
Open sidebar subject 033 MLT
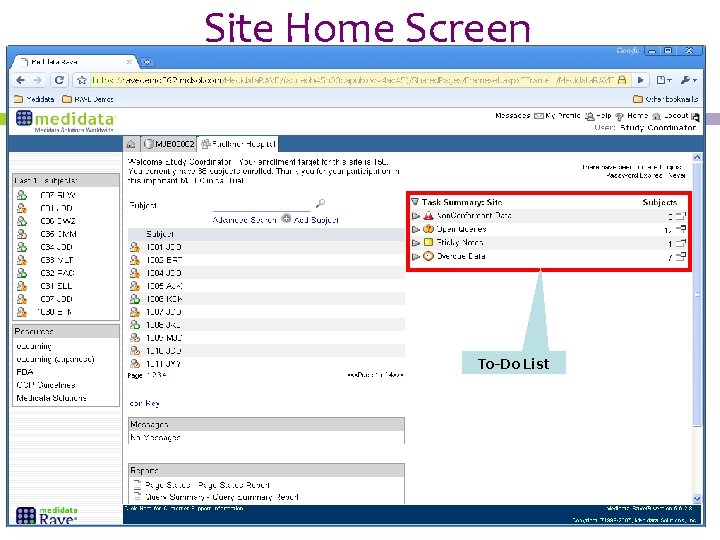(57, 260)
